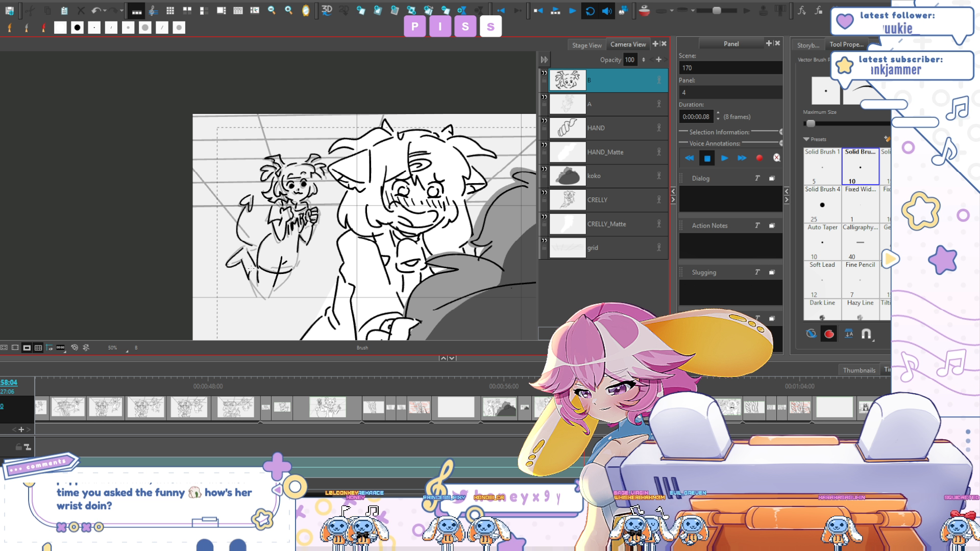Click the Dialog text formatting icon

757,178
